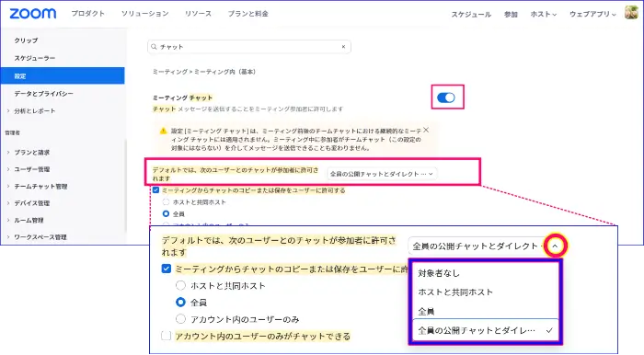The width and height of the screenshot is (644, 355).
Task: Toggle the ミーティング チャット switch
Action: (x=446, y=97)
